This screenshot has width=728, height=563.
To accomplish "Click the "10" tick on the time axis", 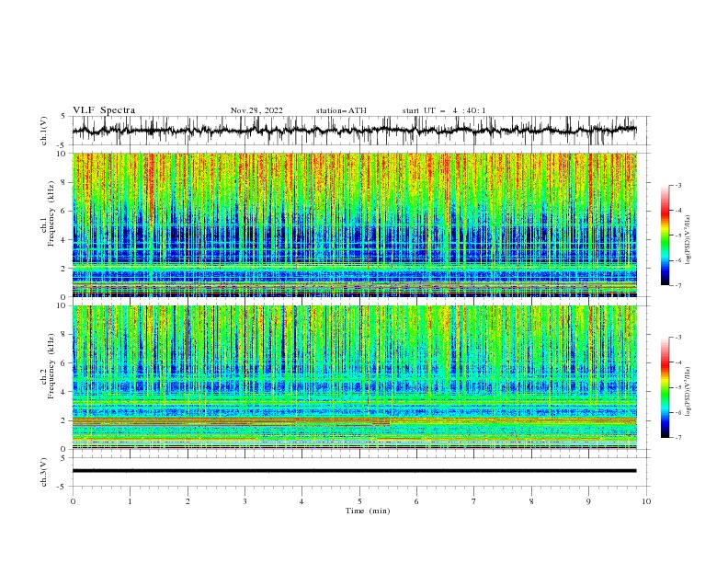I will (x=646, y=501).
